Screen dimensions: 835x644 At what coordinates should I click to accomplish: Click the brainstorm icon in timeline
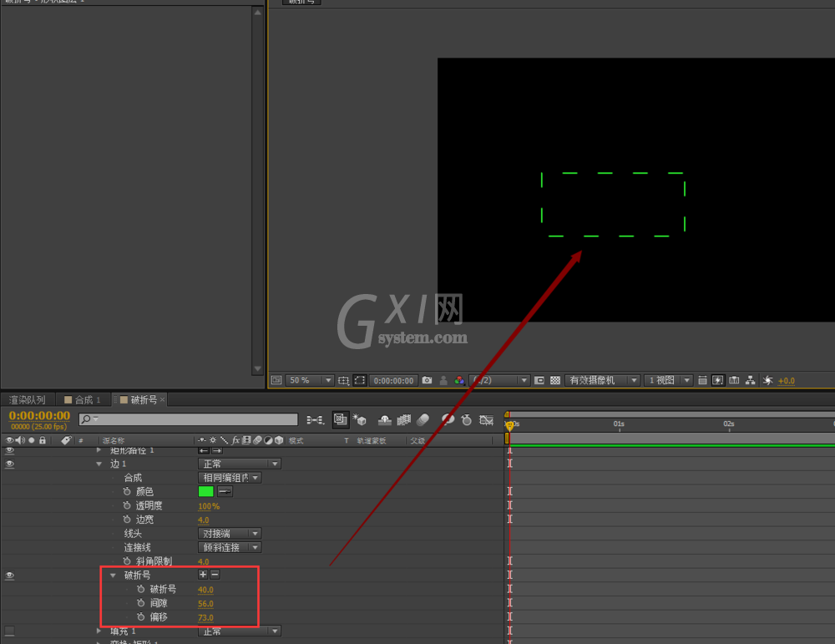pos(448,420)
